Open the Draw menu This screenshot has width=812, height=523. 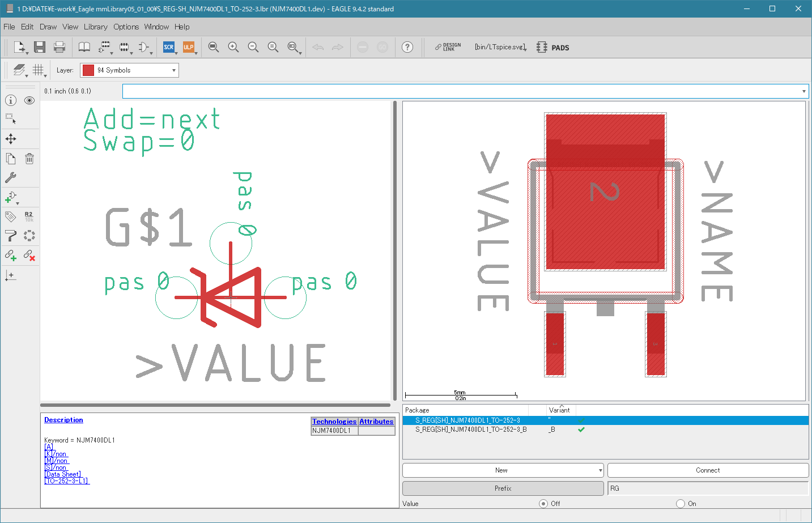pyautogui.click(x=48, y=27)
